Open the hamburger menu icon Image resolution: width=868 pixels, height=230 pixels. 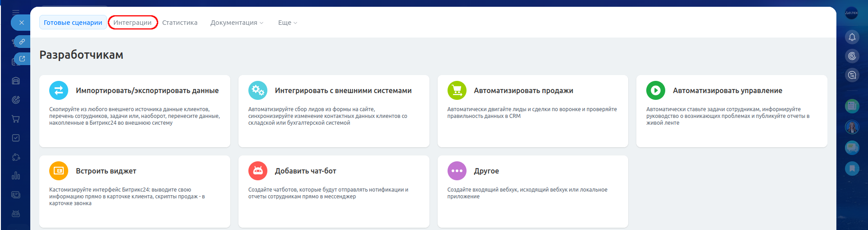(x=16, y=12)
